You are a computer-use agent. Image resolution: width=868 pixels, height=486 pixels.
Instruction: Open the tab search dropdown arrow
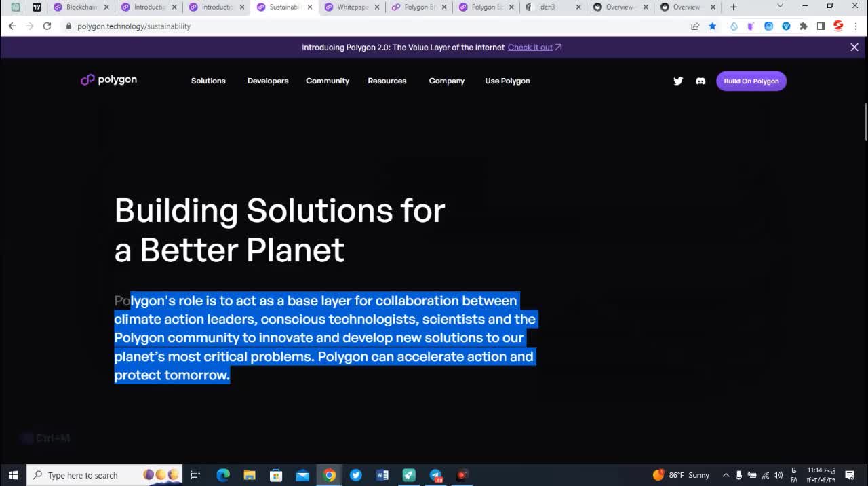(780, 7)
